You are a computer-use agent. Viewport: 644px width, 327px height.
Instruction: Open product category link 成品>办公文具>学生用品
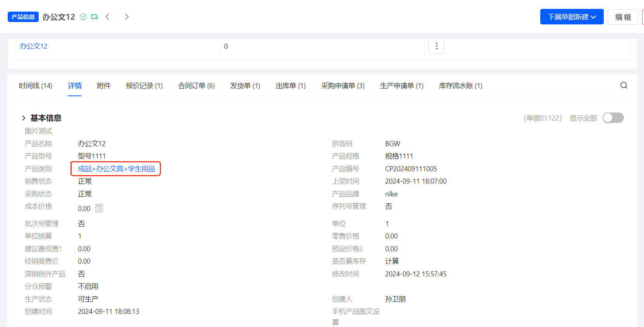pos(116,169)
